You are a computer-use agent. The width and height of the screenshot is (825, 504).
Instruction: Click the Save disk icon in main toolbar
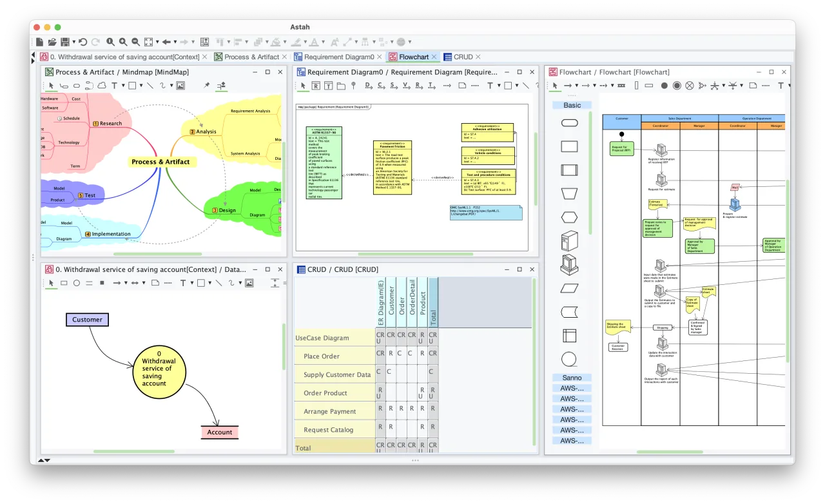[65, 42]
